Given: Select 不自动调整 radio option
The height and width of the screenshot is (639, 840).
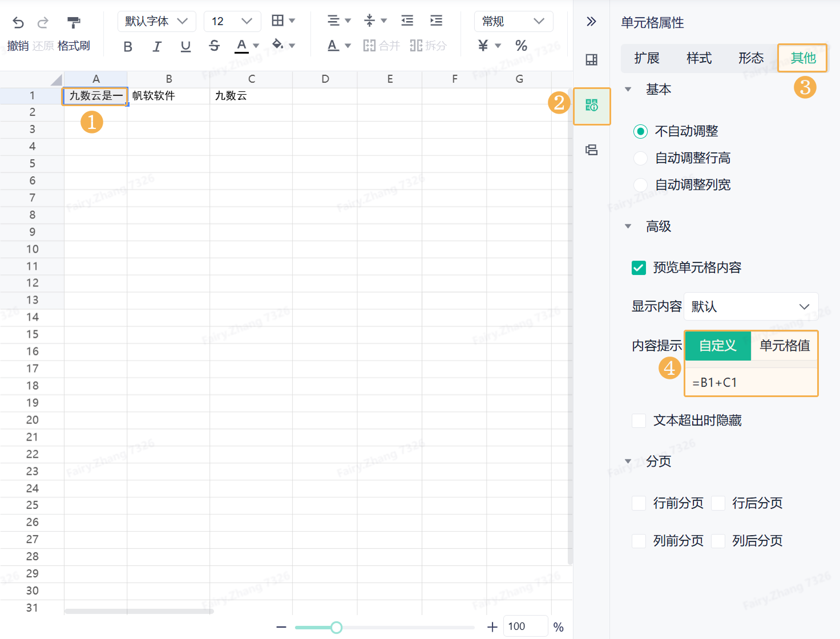Looking at the screenshot, I should click(641, 132).
